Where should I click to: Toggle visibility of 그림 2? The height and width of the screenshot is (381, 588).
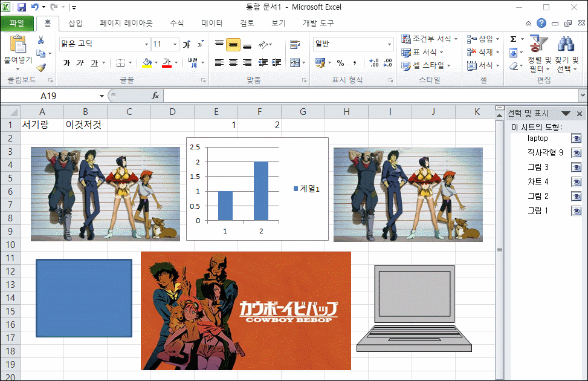[x=576, y=196]
